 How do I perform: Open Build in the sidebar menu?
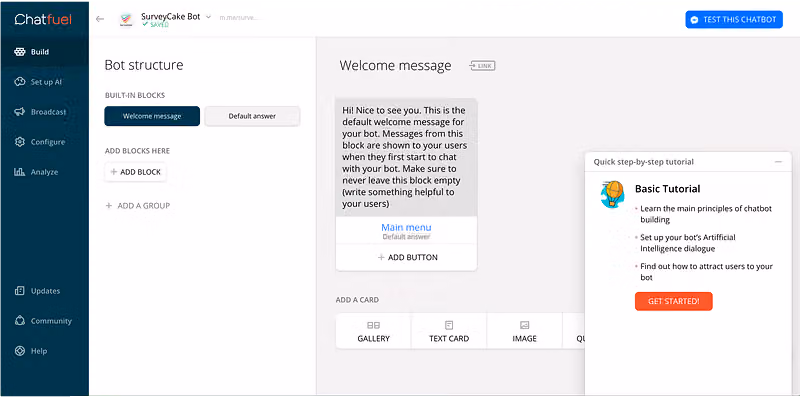(x=44, y=52)
